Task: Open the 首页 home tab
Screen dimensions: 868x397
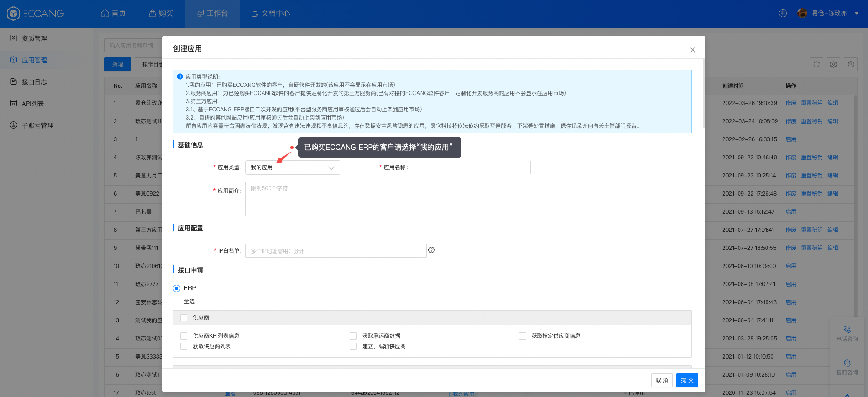Action: 113,14
